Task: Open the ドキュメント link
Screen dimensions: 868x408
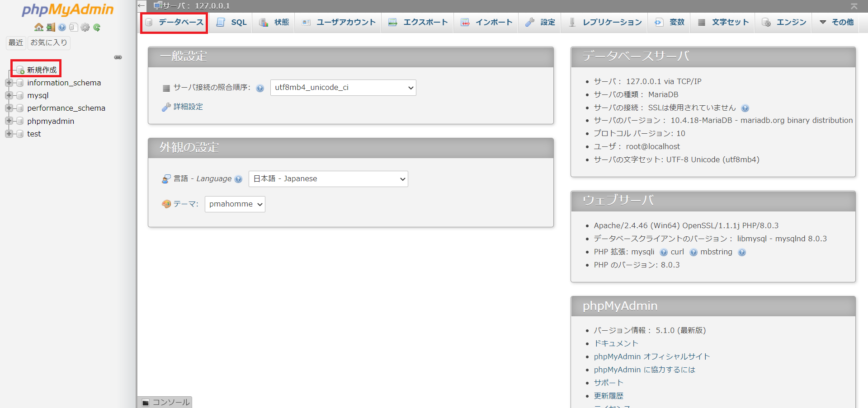Action: tap(616, 343)
